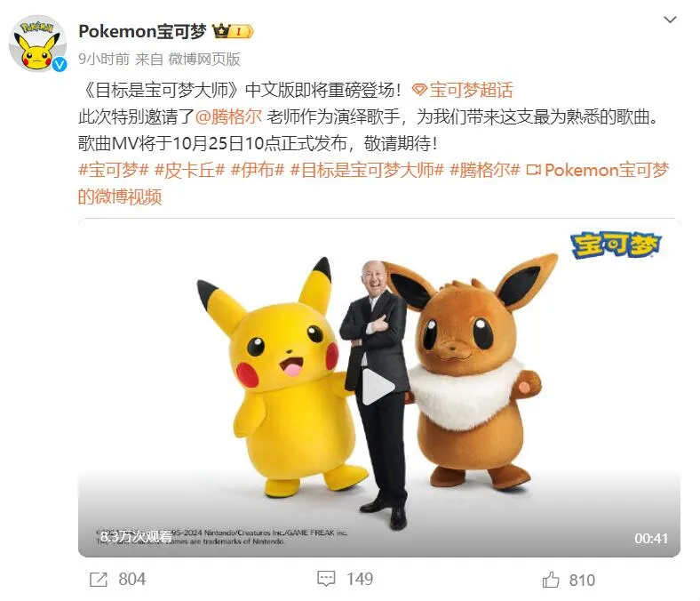The image size is (700, 601).
Task: Open the #皮卡丘# hashtag
Action: point(189,170)
